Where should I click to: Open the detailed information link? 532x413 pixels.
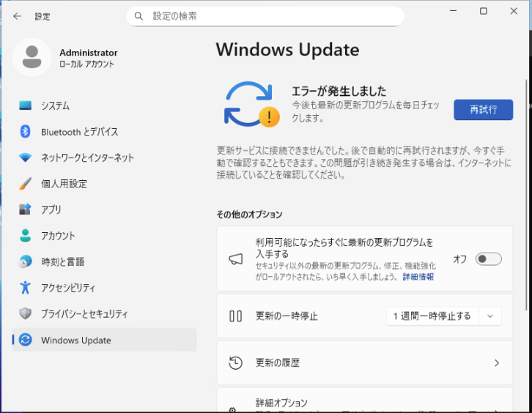coord(418,278)
